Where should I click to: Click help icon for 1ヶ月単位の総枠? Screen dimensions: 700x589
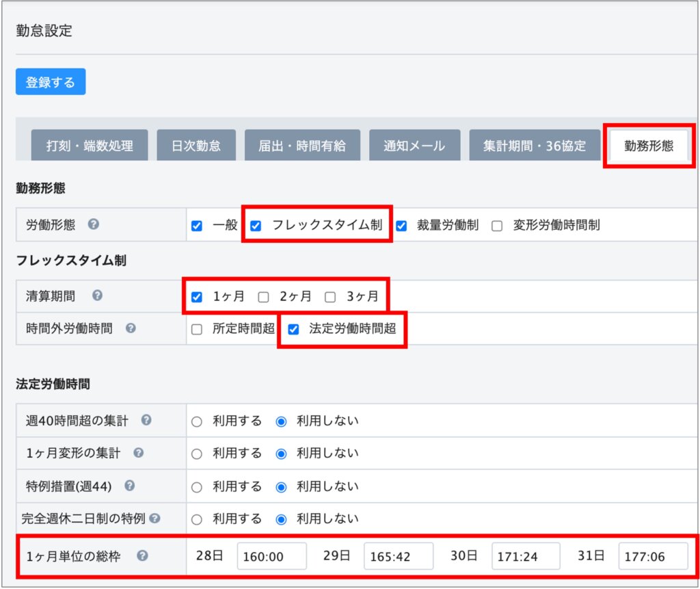click(x=142, y=555)
